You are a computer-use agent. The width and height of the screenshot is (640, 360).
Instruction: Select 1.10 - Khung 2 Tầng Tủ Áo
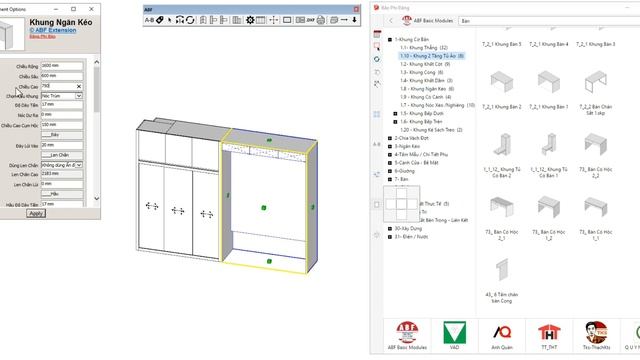431,56
